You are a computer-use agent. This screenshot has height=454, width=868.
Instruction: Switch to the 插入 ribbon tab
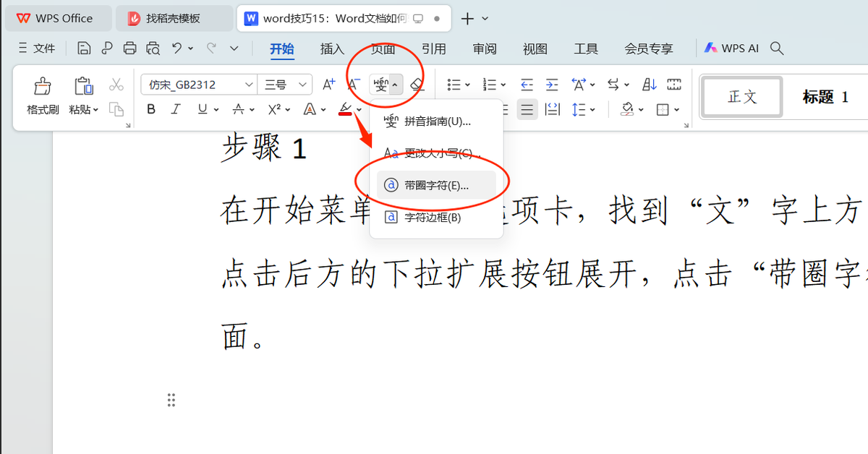(x=332, y=48)
